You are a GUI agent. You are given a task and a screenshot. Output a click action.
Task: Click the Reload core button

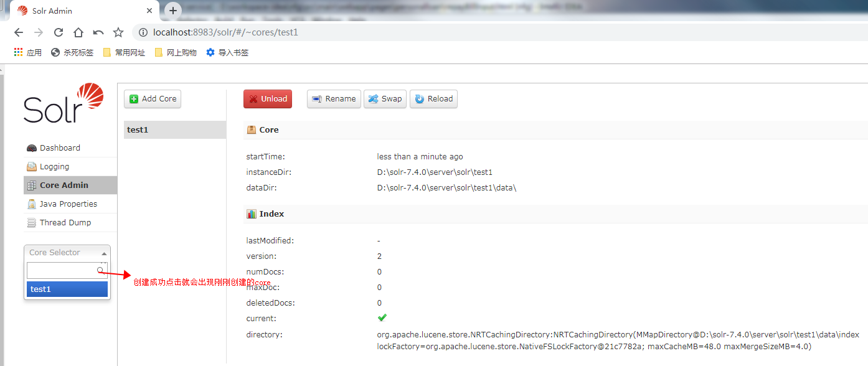pyautogui.click(x=433, y=99)
